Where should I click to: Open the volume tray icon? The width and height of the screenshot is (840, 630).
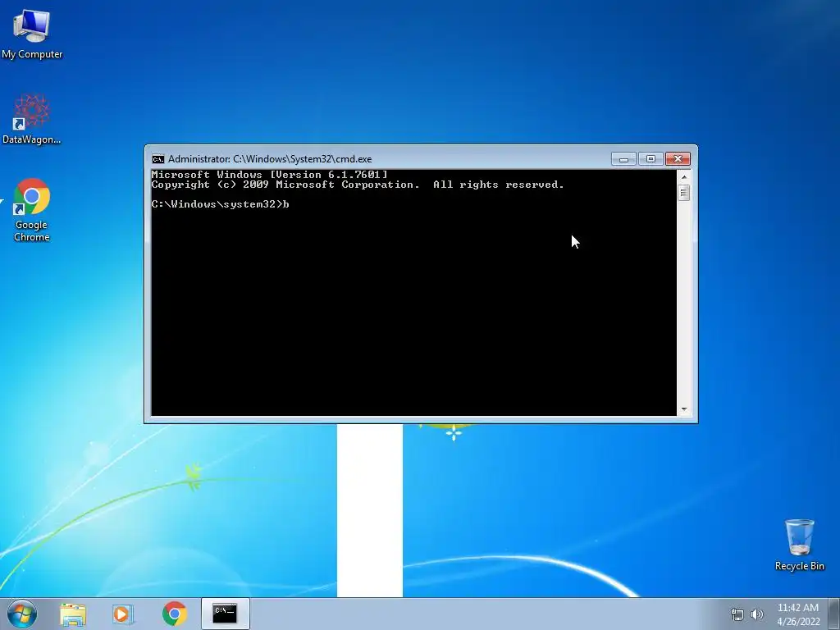(757, 614)
